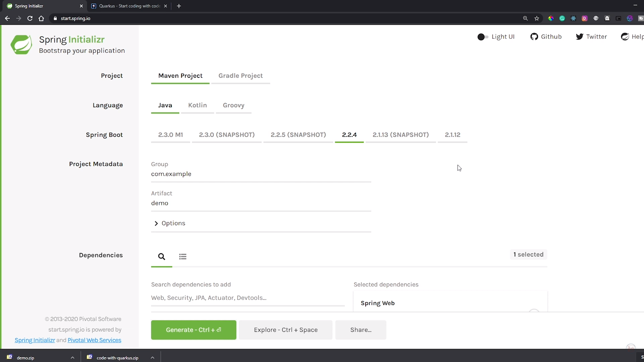Select Kotlin as the language
The width and height of the screenshot is (644, 362).
pyautogui.click(x=198, y=105)
